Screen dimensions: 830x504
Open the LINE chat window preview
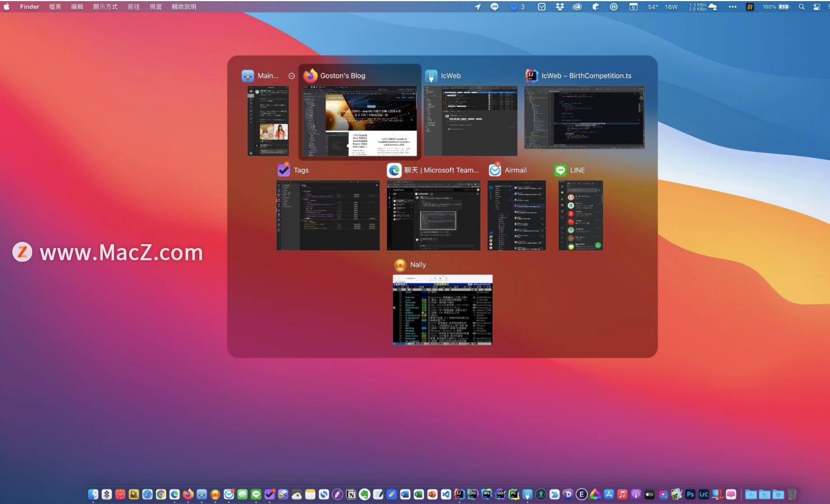point(581,215)
